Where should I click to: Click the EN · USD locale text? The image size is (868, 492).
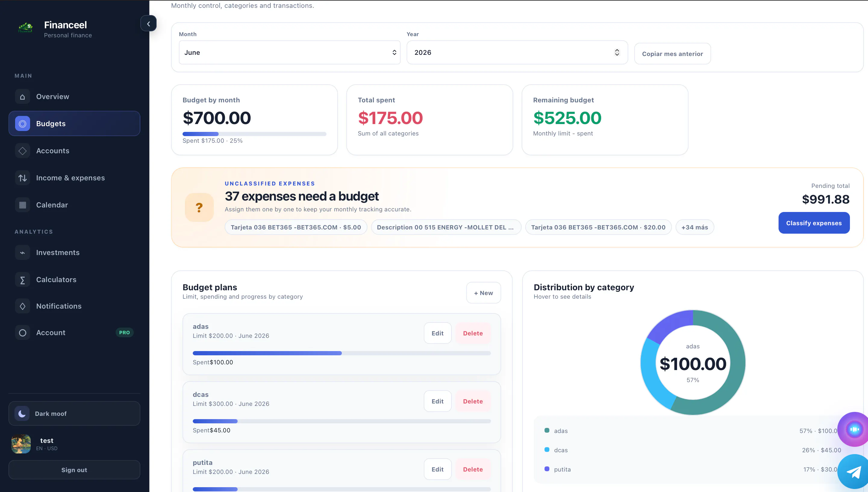[47, 448]
